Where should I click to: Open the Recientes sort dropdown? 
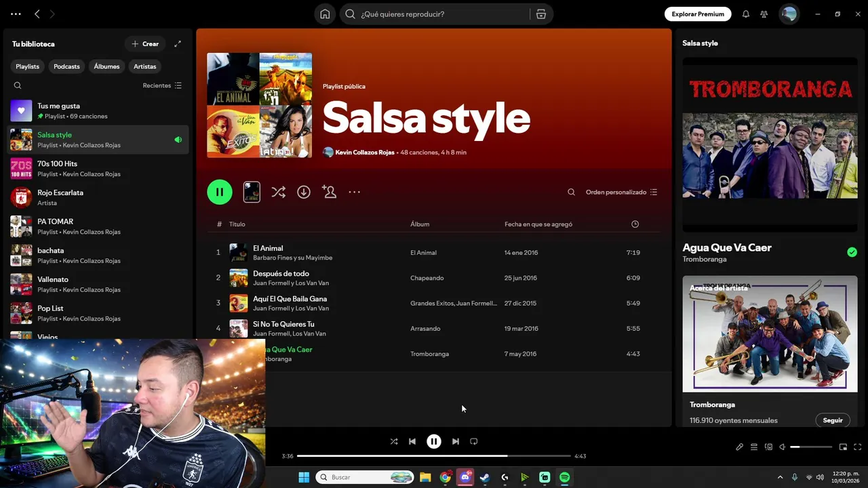click(x=162, y=85)
